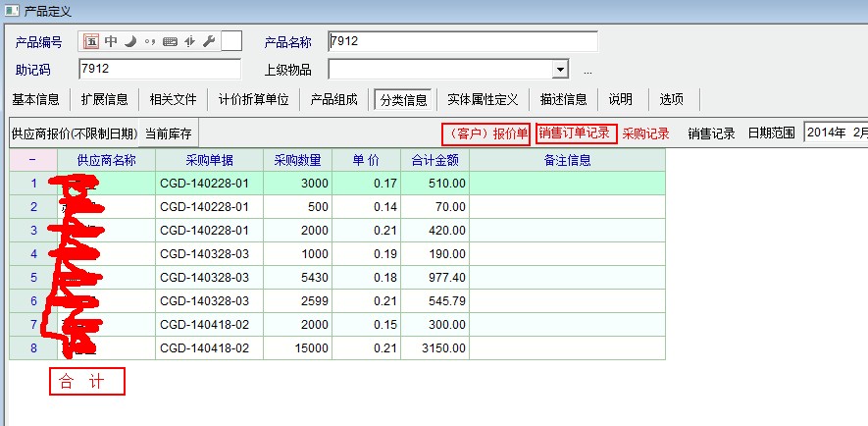Click in the 产品名称 input field

click(x=462, y=41)
